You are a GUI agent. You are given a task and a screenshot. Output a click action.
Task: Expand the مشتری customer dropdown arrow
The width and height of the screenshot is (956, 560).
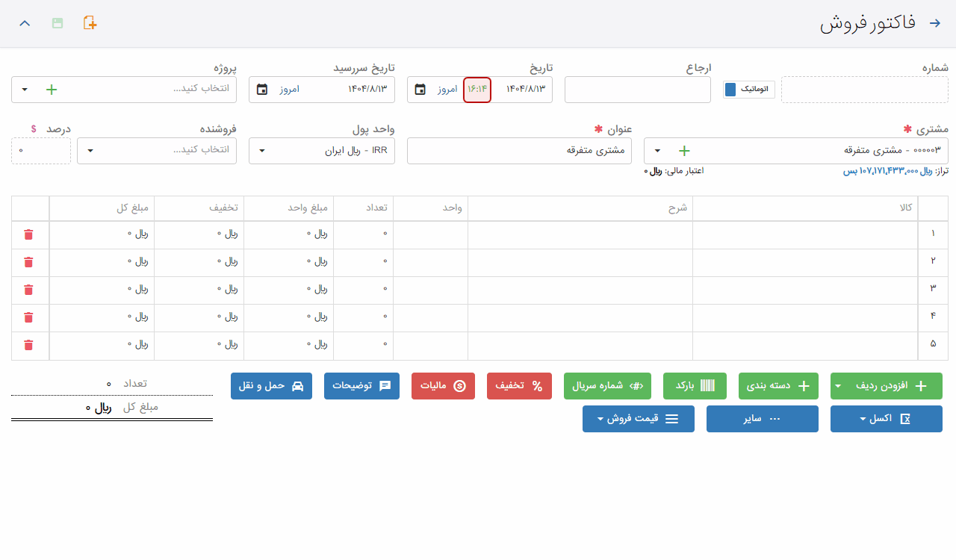pos(657,151)
